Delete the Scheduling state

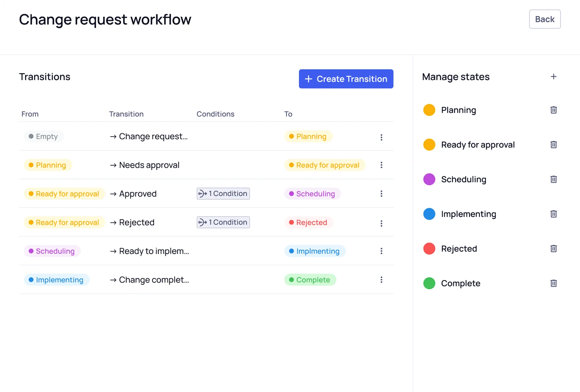pos(554,179)
